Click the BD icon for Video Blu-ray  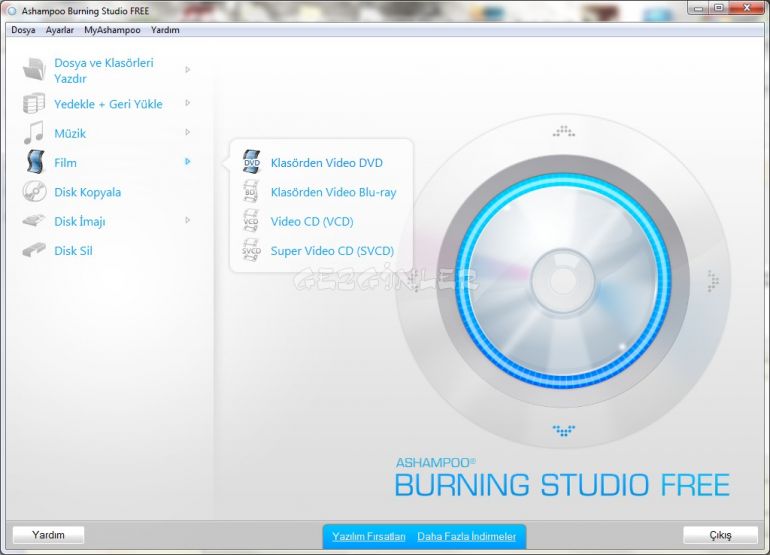251,192
